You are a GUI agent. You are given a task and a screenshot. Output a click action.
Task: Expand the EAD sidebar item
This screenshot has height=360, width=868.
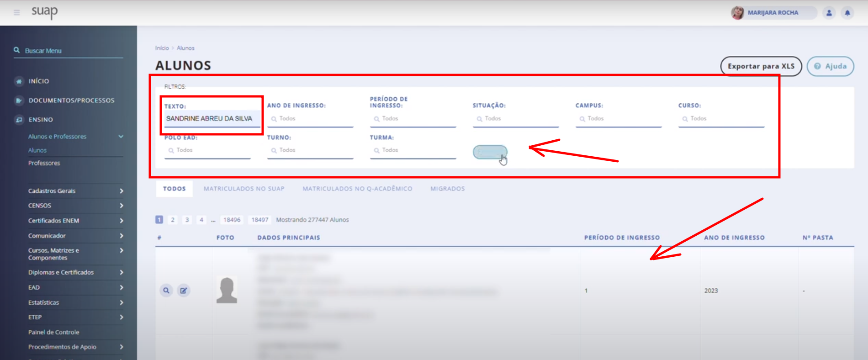pyautogui.click(x=76, y=287)
